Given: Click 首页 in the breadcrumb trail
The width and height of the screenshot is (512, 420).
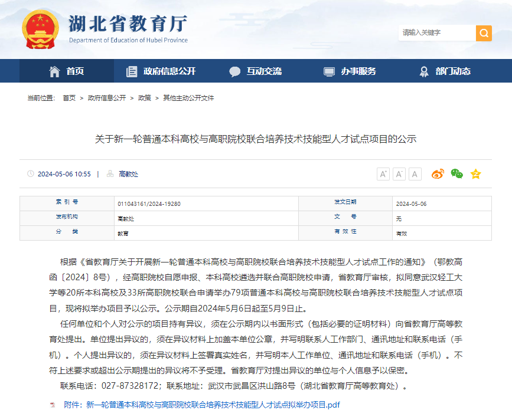Looking at the screenshot, I should (x=69, y=98).
